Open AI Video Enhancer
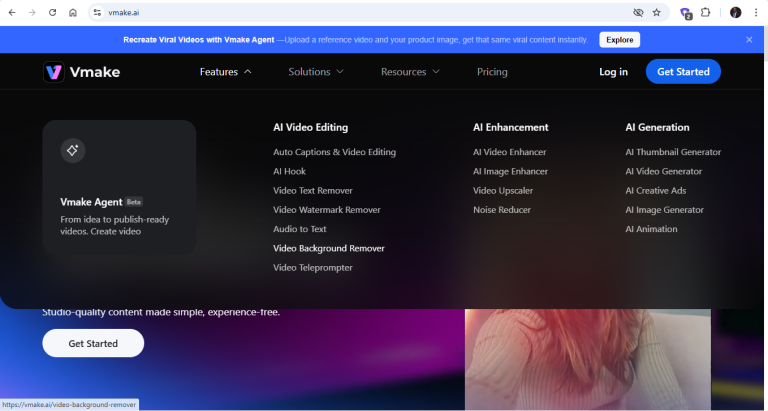768x411 pixels. coord(509,152)
